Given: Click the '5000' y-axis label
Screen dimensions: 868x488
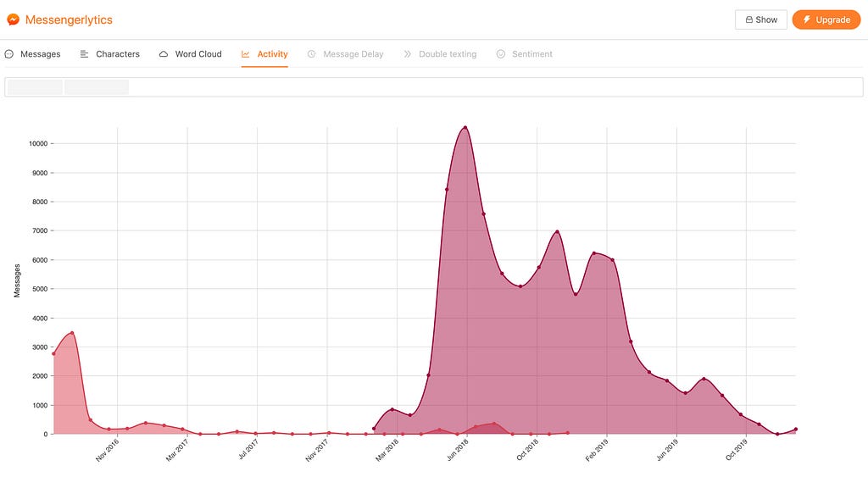Looking at the screenshot, I should coord(40,289).
